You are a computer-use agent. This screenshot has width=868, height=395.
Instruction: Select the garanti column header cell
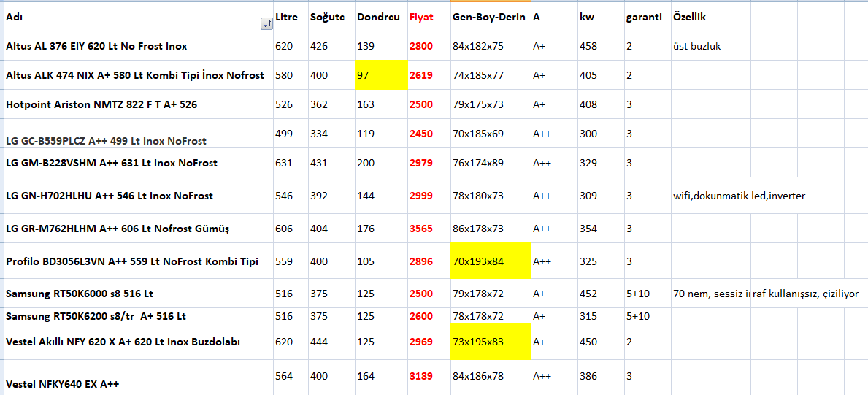click(x=647, y=18)
